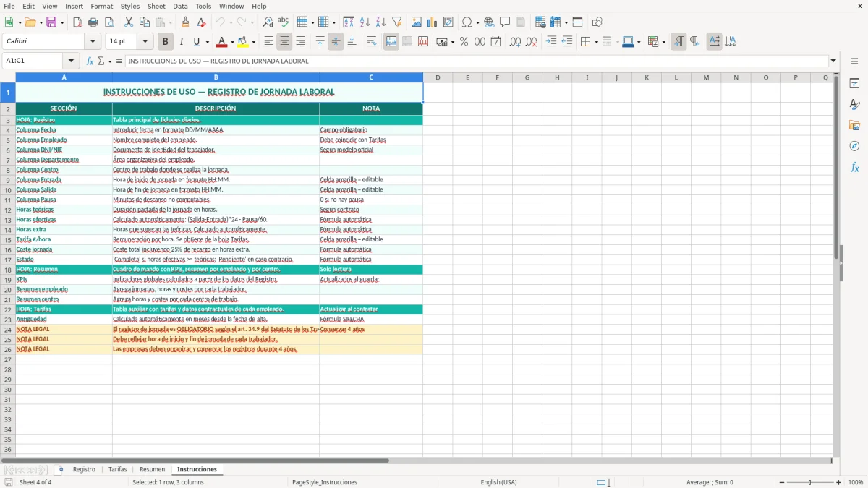Screen dimensions: 868x488
Task: Open the Styles menu
Action: 130,6
